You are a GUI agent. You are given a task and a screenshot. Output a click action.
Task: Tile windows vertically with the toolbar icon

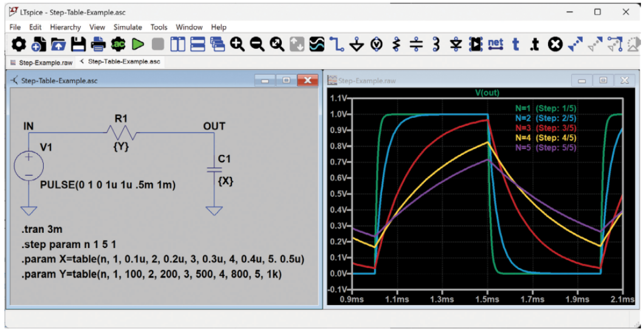(178, 44)
